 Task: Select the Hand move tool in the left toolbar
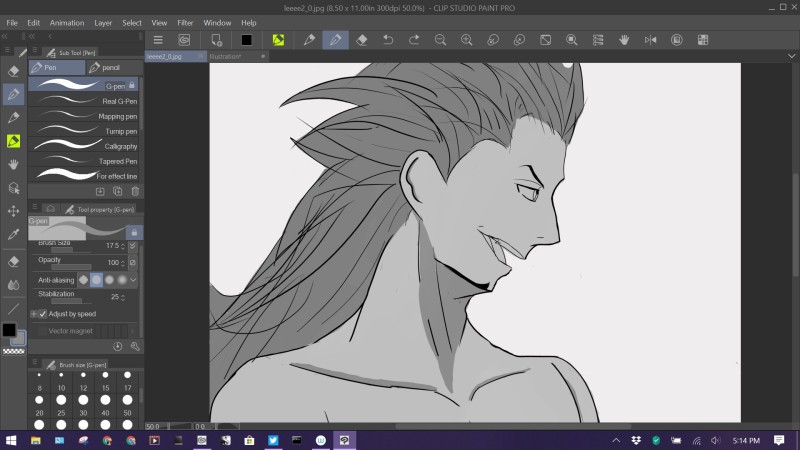(x=13, y=164)
